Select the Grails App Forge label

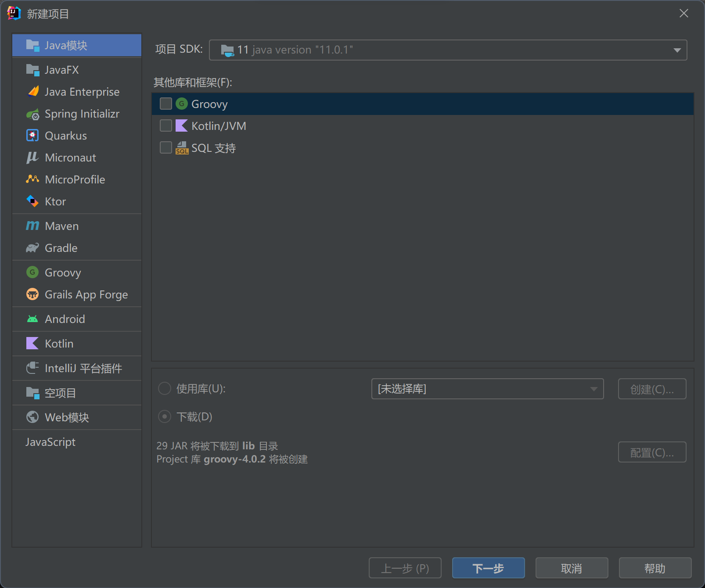tap(86, 294)
